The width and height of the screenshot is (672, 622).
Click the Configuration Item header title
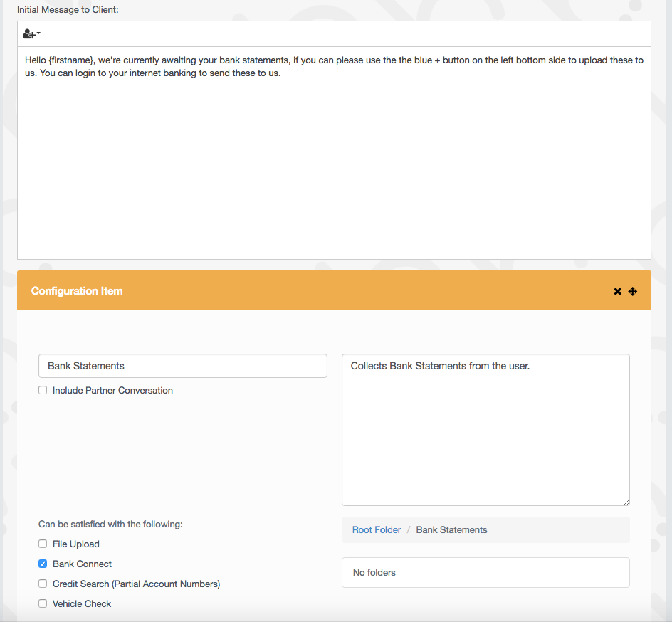point(77,290)
